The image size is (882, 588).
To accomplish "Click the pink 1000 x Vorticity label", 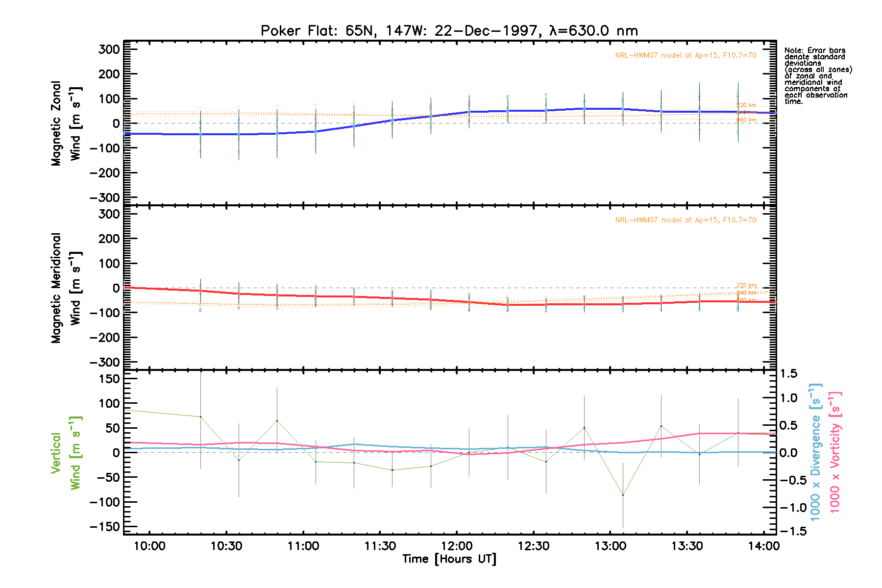I will pyautogui.click(x=835, y=452).
